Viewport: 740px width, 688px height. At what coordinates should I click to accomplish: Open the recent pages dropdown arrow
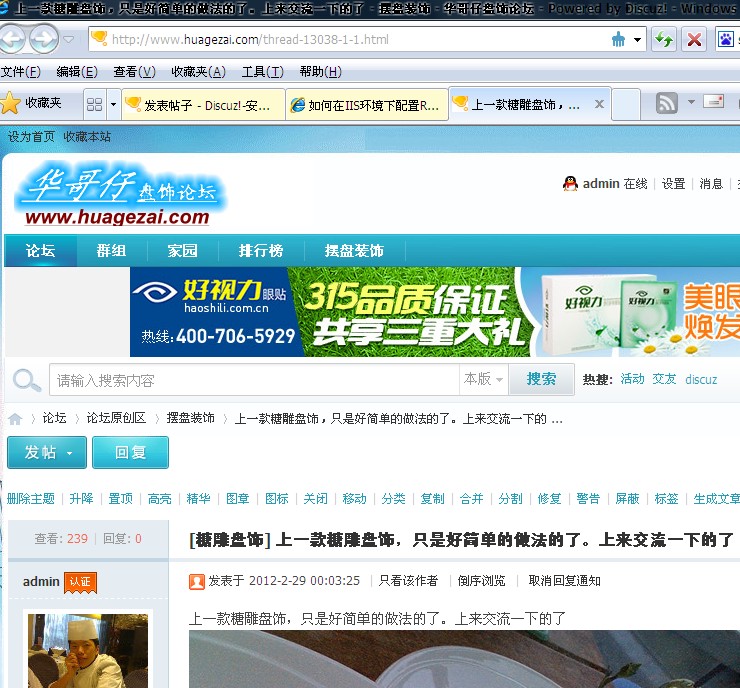69,39
